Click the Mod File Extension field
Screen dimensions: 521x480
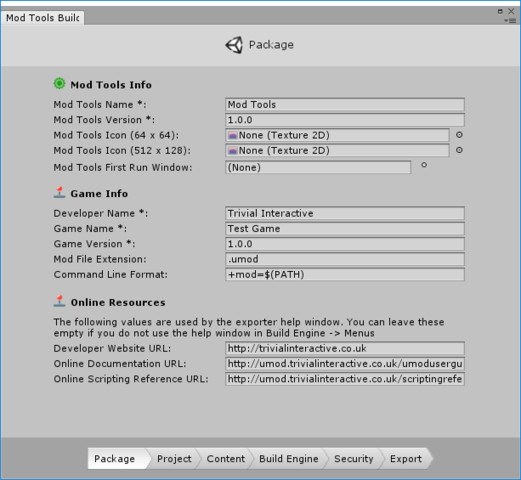[x=345, y=259]
